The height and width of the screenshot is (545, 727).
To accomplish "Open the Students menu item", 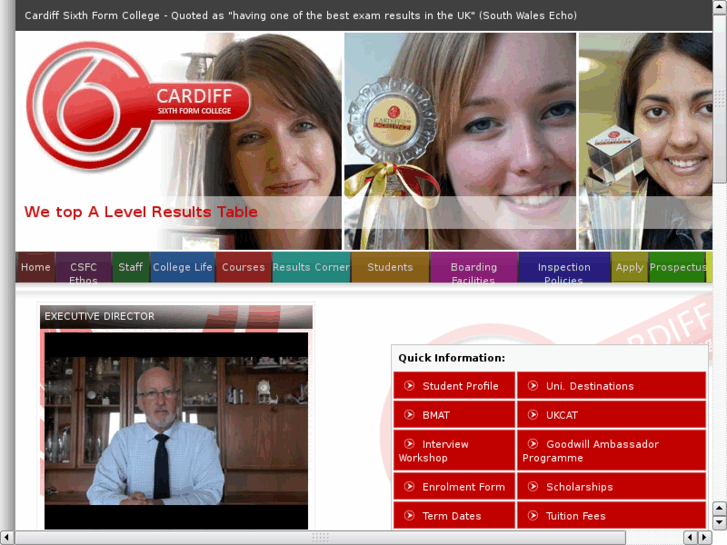I will click(390, 267).
